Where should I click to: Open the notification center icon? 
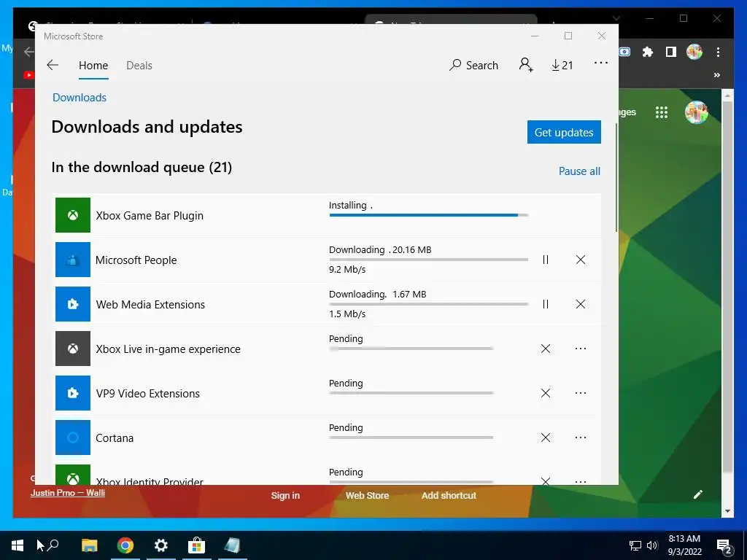click(724, 547)
